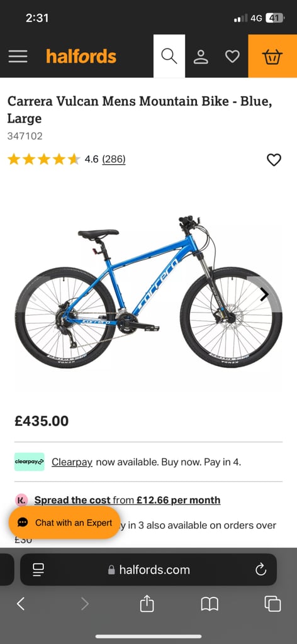Tap the Clearpay logo badge
Screen dimensions: 297x644
click(29, 462)
